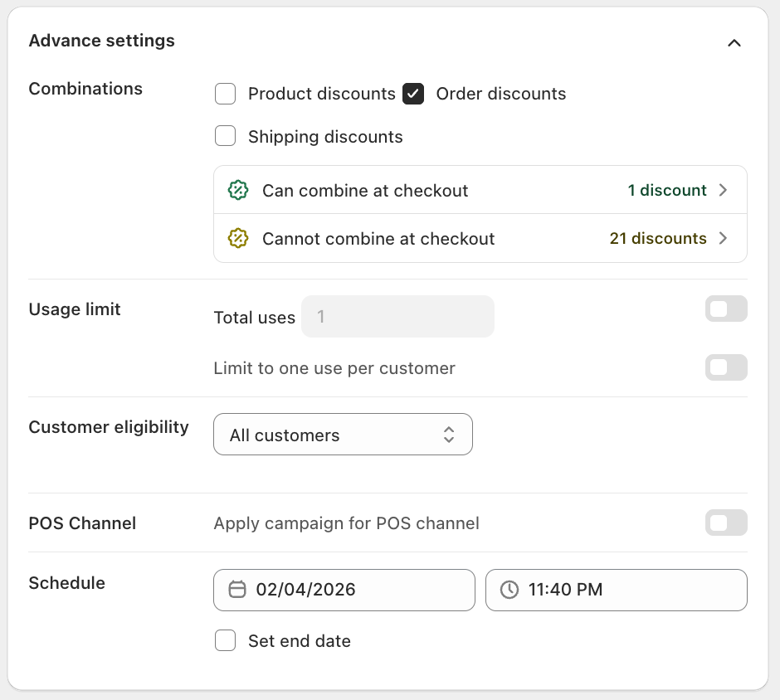Check the Product discounts checkbox

point(226,94)
